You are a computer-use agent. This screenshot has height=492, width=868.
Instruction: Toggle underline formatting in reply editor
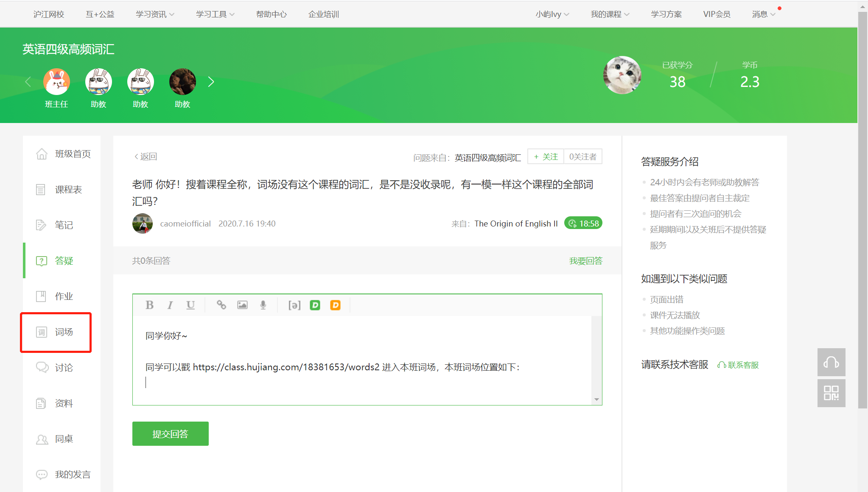[x=190, y=305]
